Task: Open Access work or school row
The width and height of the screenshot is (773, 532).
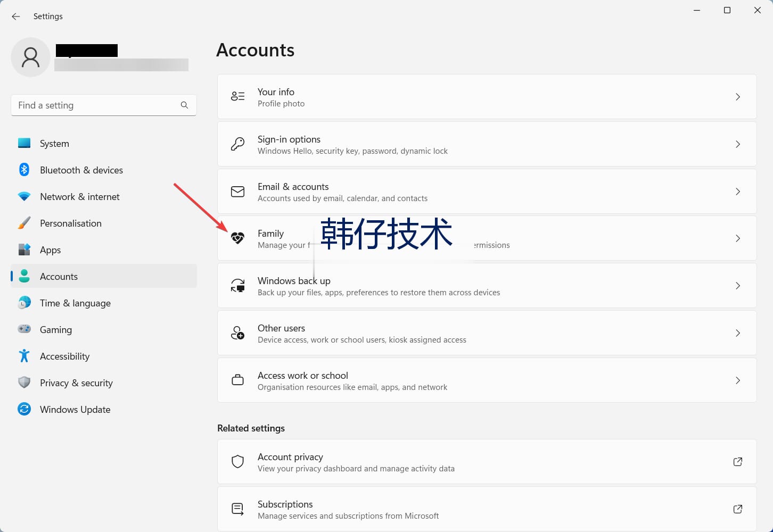Action: [487, 380]
